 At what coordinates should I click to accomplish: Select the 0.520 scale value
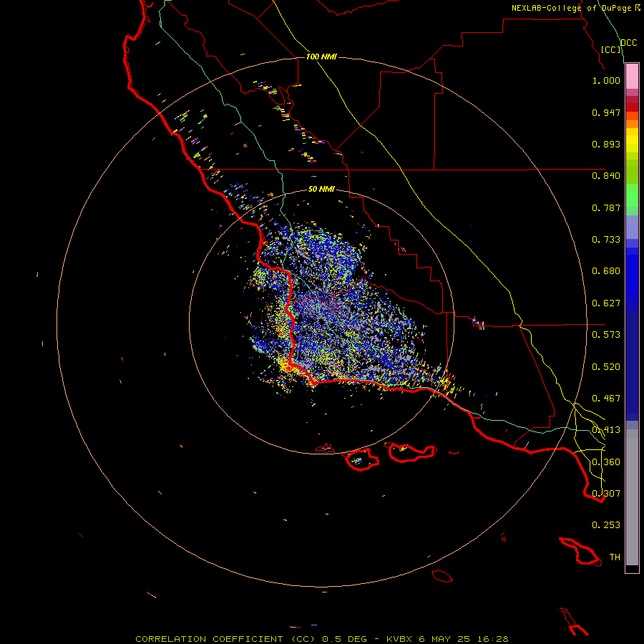tap(606, 367)
